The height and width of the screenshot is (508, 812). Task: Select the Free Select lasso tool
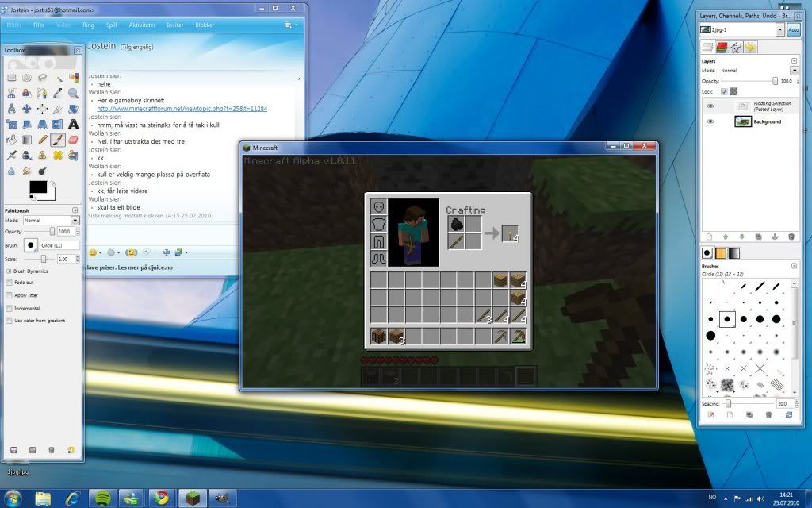(x=43, y=78)
